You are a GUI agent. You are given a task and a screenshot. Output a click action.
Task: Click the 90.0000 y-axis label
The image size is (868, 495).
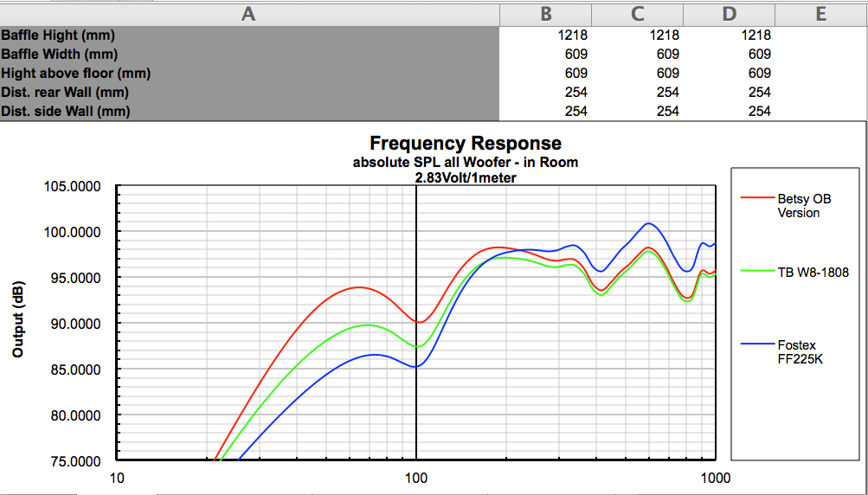(75, 324)
